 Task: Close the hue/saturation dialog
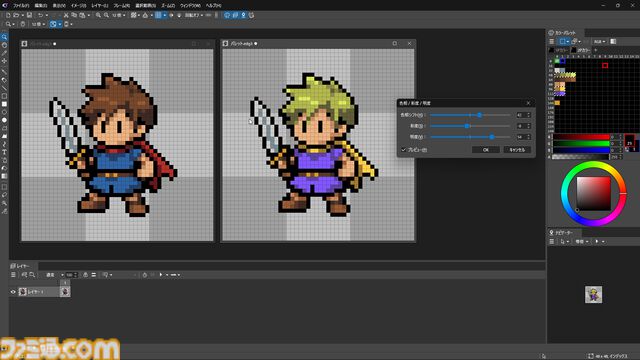(x=528, y=103)
